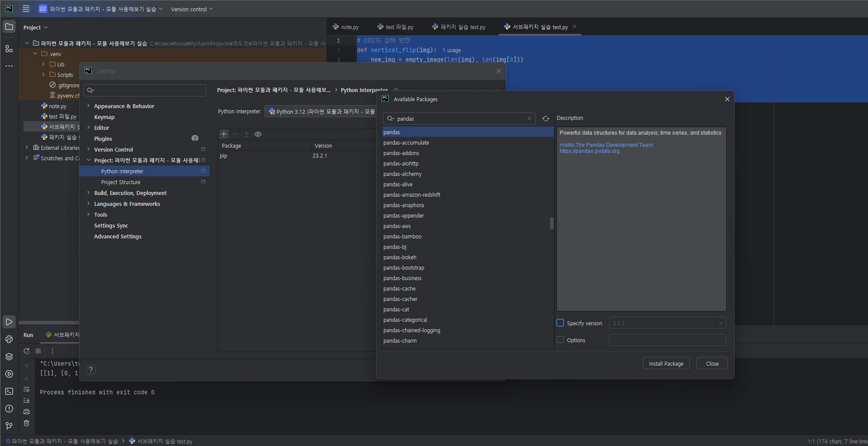
Task: Click Close button in Available Packages
Action: coord(712,363)
